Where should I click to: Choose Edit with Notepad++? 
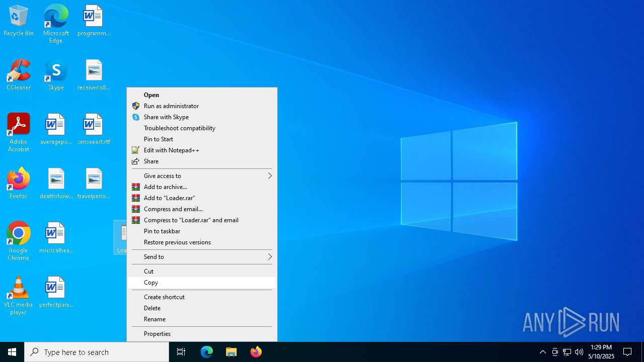pos(202,150)
